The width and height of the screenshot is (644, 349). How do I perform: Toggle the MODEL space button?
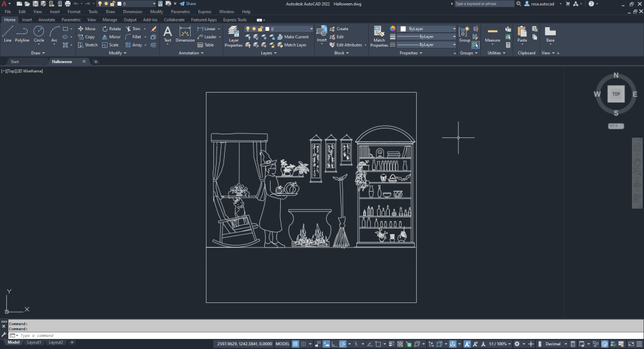[283, 344]
